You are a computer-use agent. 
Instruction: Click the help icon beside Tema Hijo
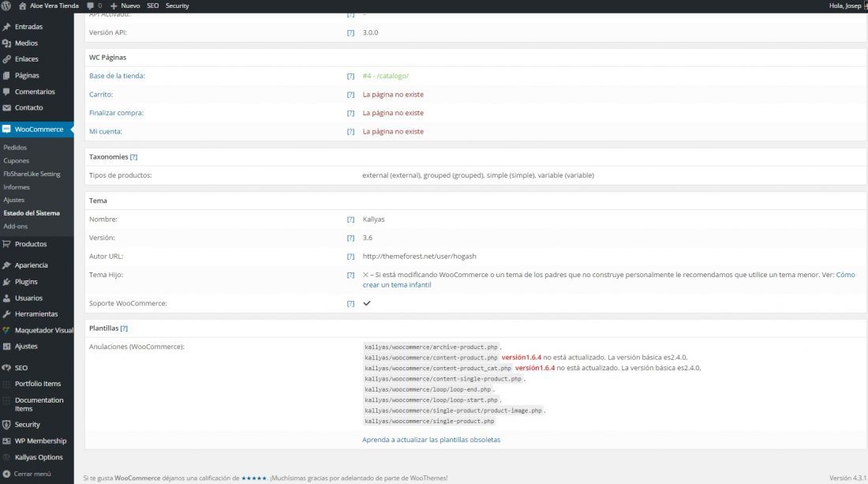click(x=350, y=275)
